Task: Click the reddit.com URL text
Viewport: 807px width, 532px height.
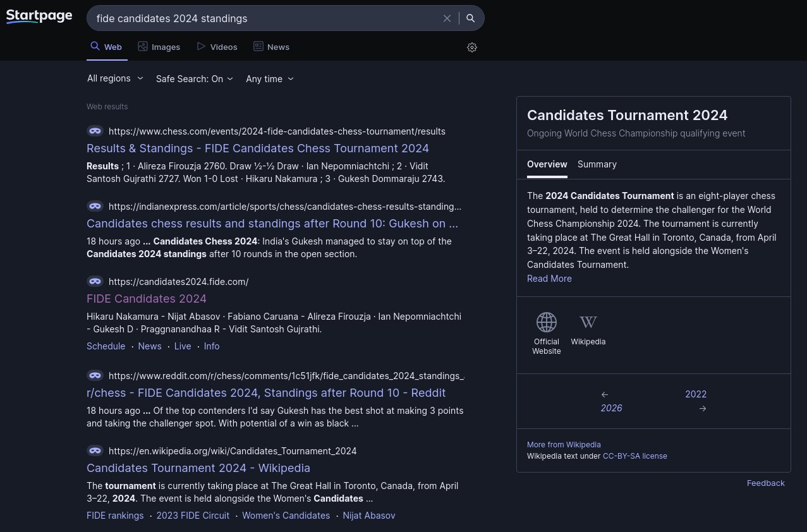Action: pyautogui.click(x=286, y=376)
